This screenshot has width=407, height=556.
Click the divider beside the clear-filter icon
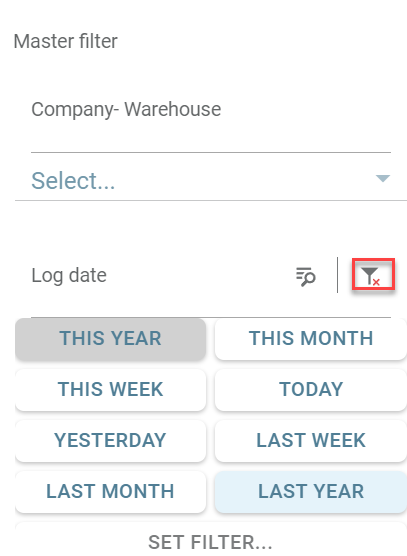click(338, 275)
